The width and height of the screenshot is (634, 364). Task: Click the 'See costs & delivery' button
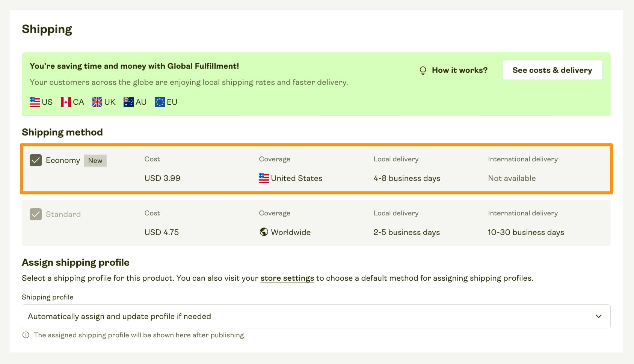[552, 70]
